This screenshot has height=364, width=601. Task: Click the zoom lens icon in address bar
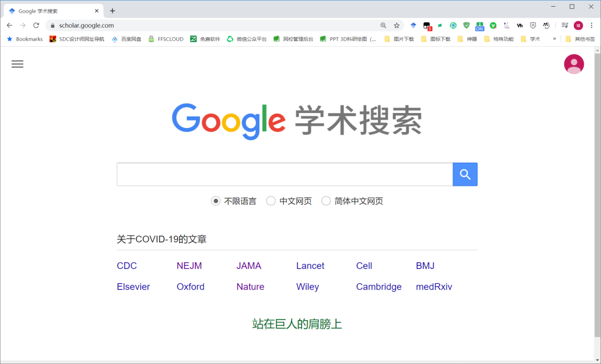pos(383,25)
